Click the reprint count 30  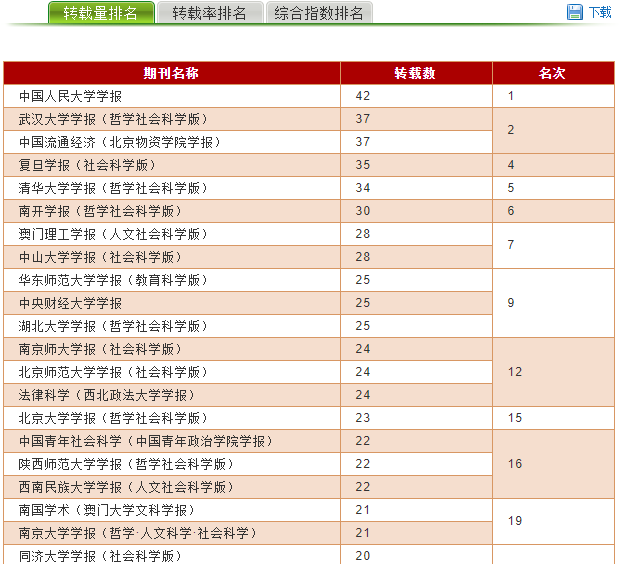363,211
